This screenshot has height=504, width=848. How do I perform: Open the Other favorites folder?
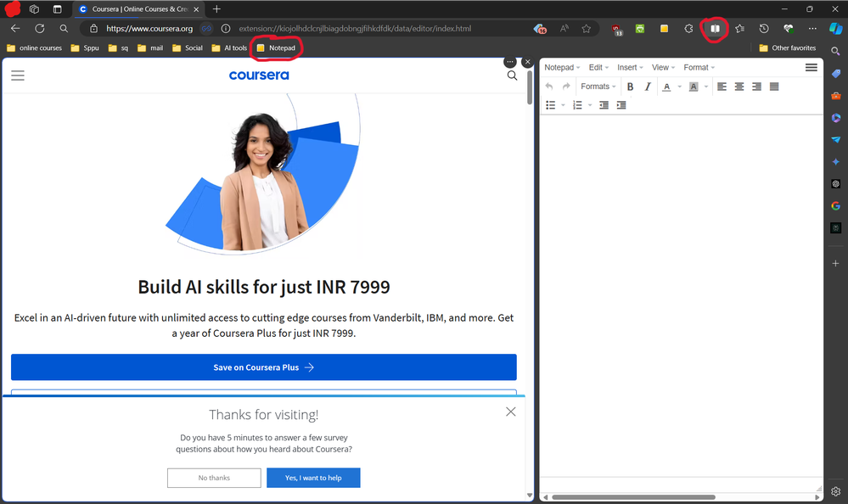(x=788, y=48)
